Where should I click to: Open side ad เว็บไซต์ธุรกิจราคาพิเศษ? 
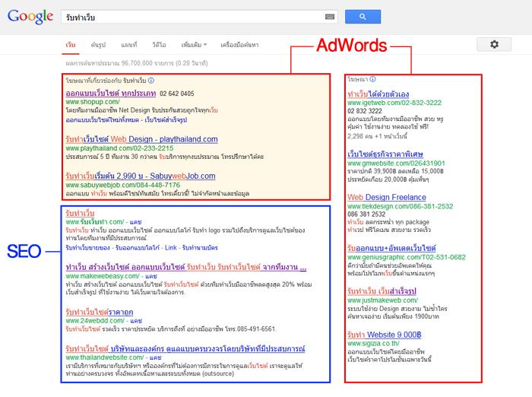(x=385, y=154)
